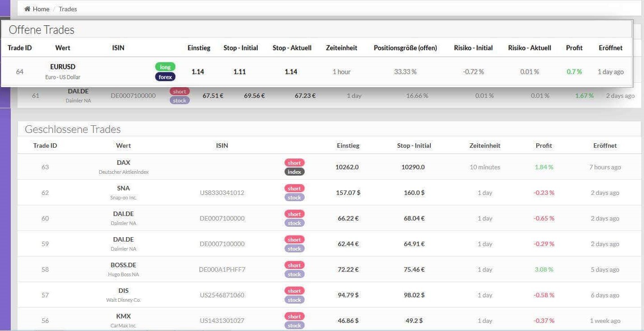Click the stock badge on KMX trade
This screenshot has width=644, height=331.
[294, 325]
